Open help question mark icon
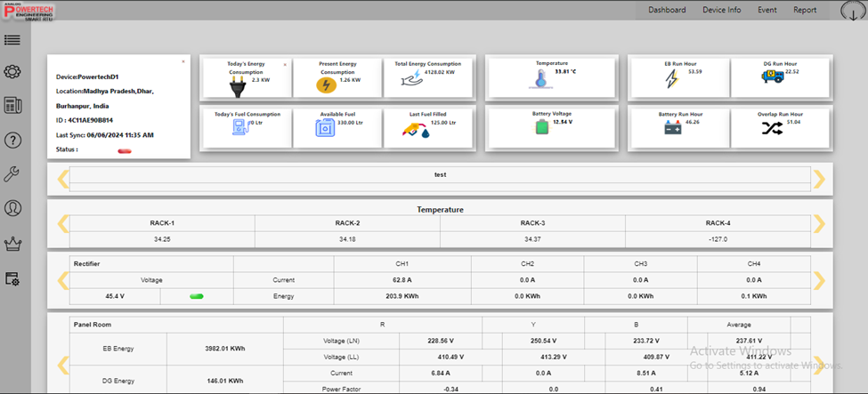Viewport: 868px width, 394px height. point(12,140)
